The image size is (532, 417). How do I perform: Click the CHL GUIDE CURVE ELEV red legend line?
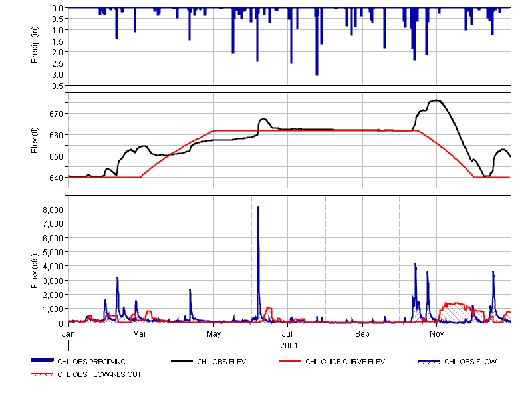pyautogui.click(x=290, y=361)
